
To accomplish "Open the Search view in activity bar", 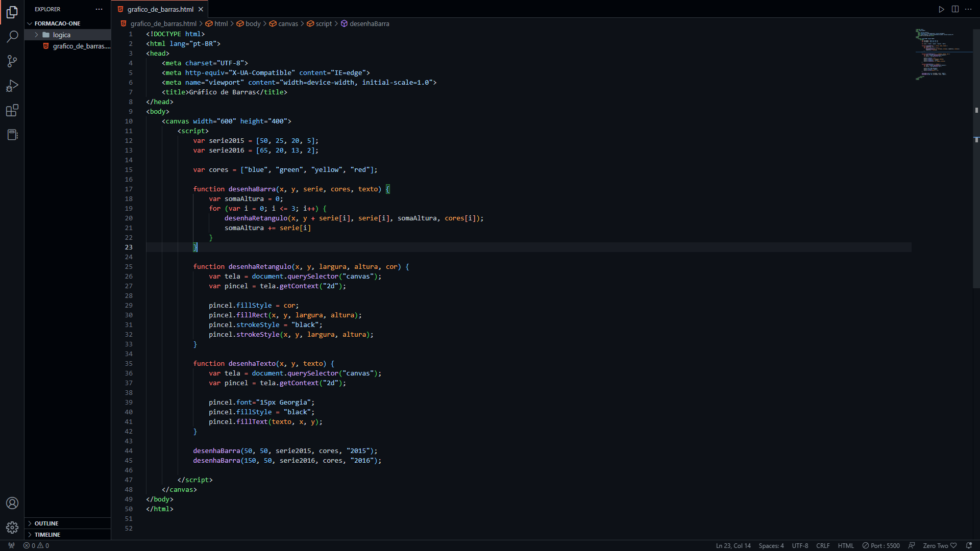I will 12,36.
